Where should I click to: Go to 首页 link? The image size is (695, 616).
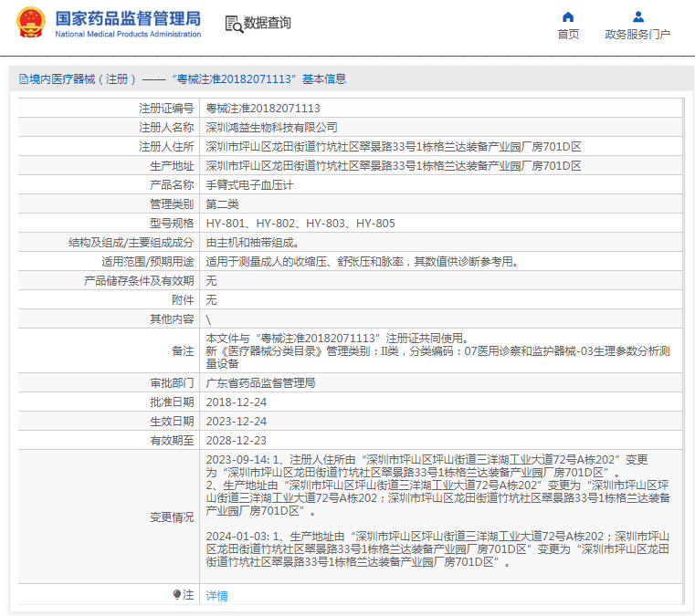[x=568, y=34]
